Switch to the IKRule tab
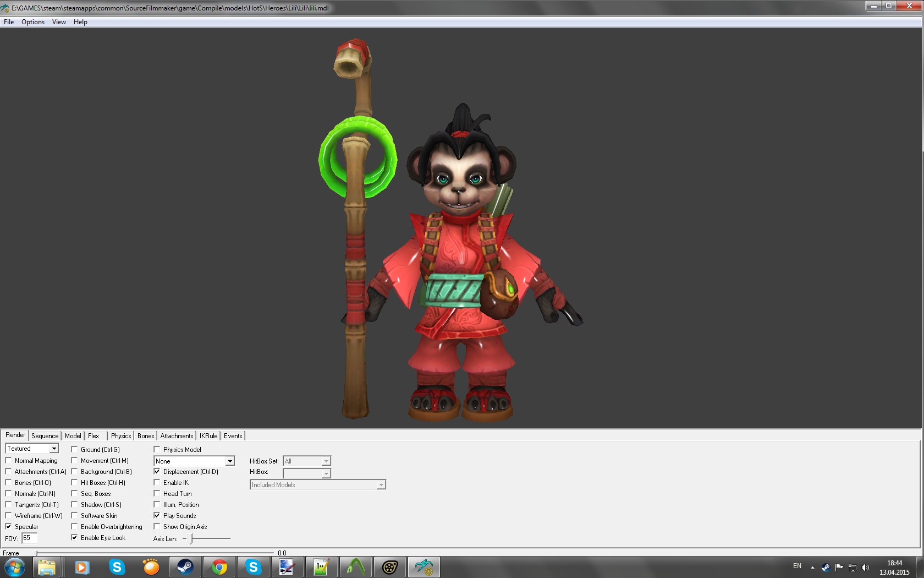 pyautogui.click(x=208, y=436)
